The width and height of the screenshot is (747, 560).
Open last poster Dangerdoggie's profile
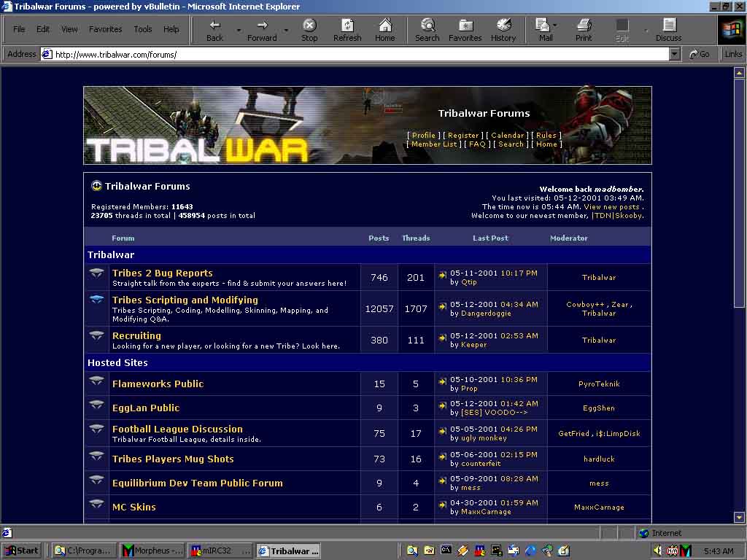(486, 314)
